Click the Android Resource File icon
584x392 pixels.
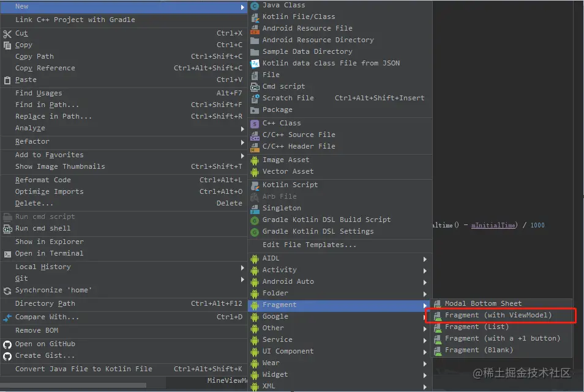255,29
